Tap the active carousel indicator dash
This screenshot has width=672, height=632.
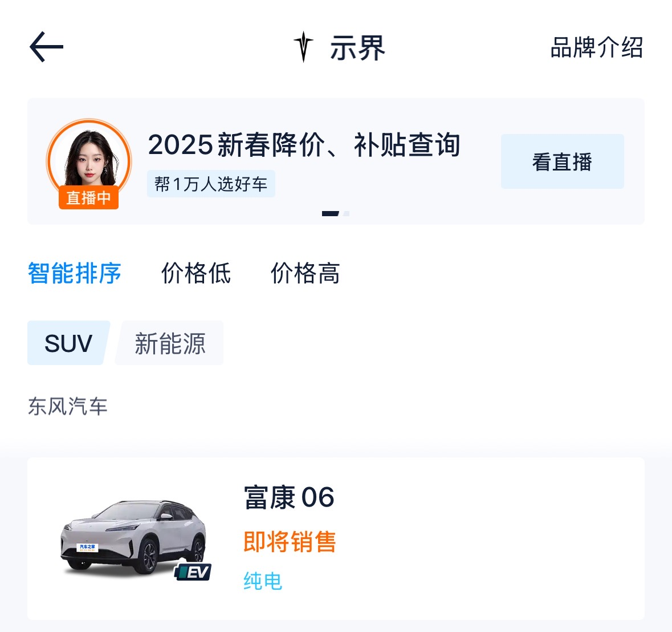(x=331, y=214)
